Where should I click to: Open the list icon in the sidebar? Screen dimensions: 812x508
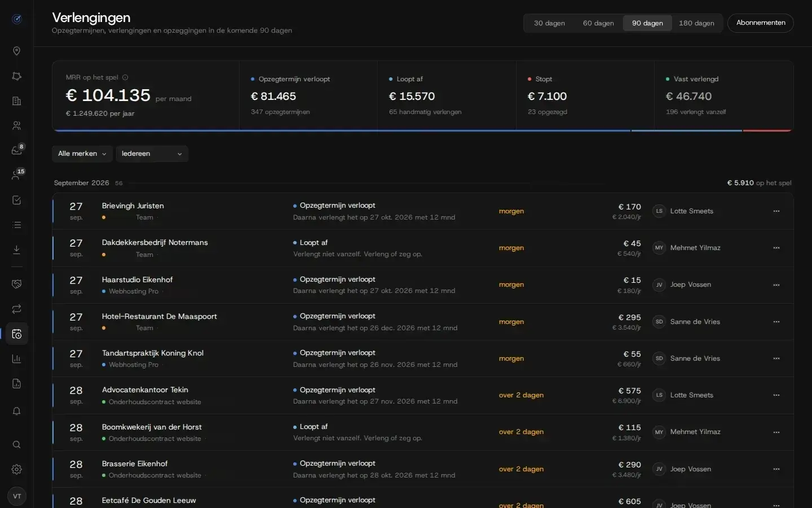[x=17, y=225]
